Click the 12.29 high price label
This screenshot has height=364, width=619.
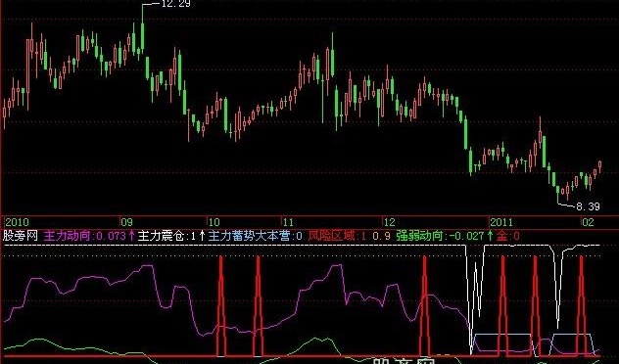(x=176, y=4)
